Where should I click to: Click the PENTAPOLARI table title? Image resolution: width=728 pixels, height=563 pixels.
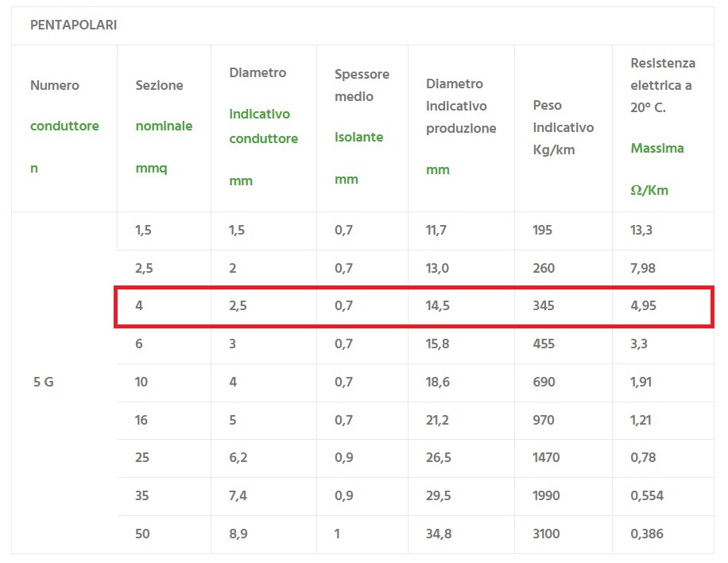click(73, 25)
